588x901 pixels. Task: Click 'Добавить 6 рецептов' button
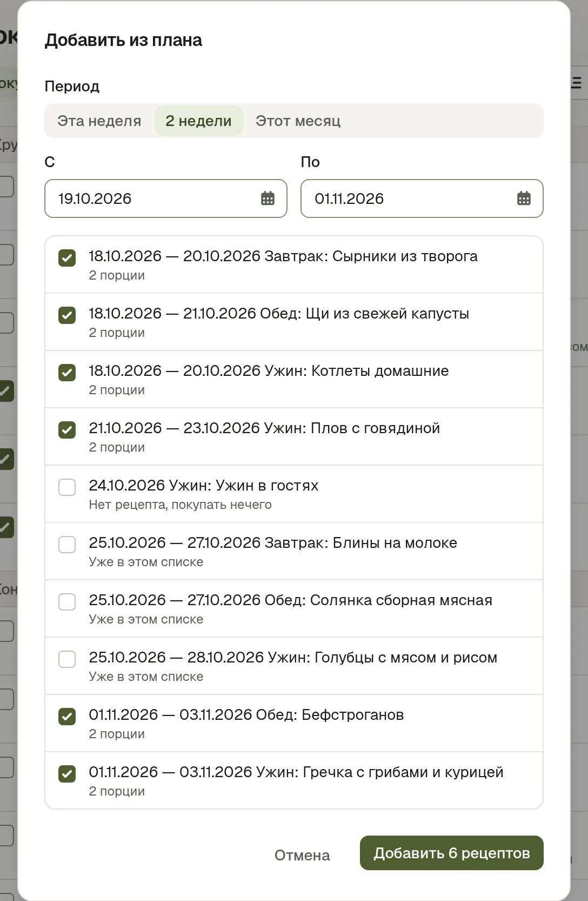pyautogui.click(x=452, y=853)
